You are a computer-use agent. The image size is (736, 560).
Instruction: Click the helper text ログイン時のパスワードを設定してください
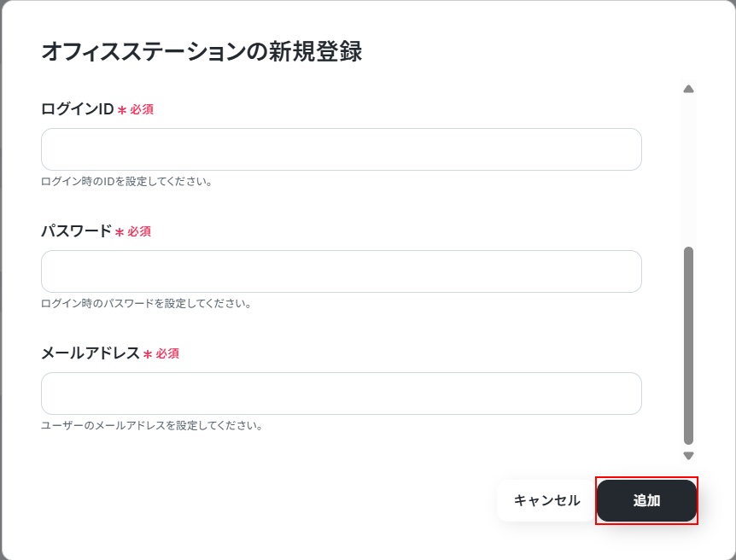147,304
